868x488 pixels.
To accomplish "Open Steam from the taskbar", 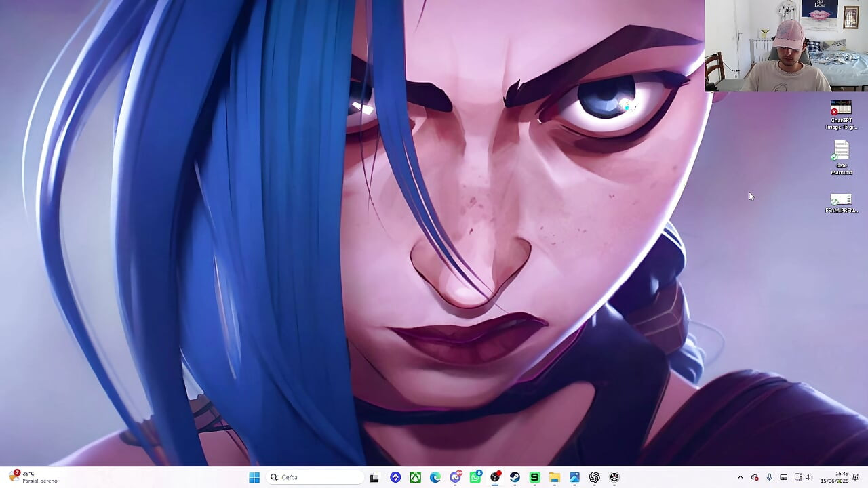I will 515,477.
